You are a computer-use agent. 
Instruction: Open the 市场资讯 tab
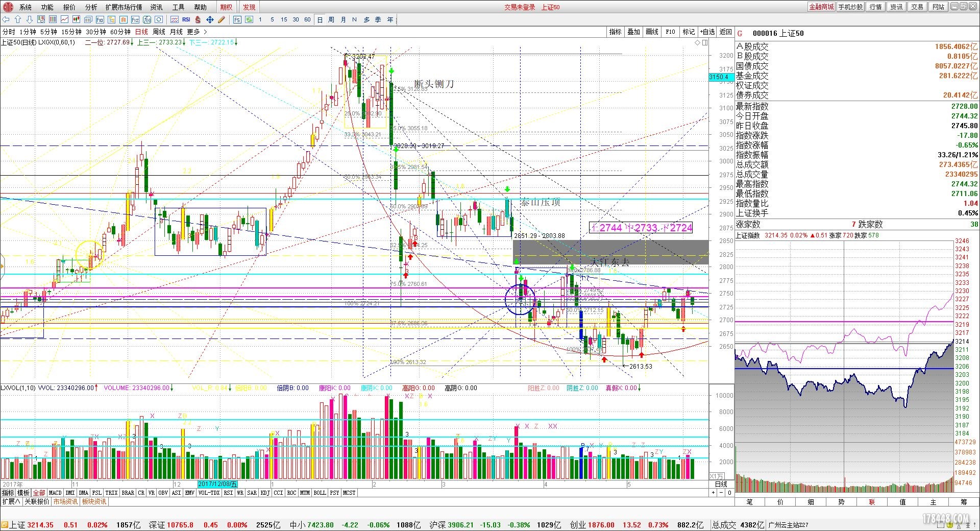click(65, 501)
